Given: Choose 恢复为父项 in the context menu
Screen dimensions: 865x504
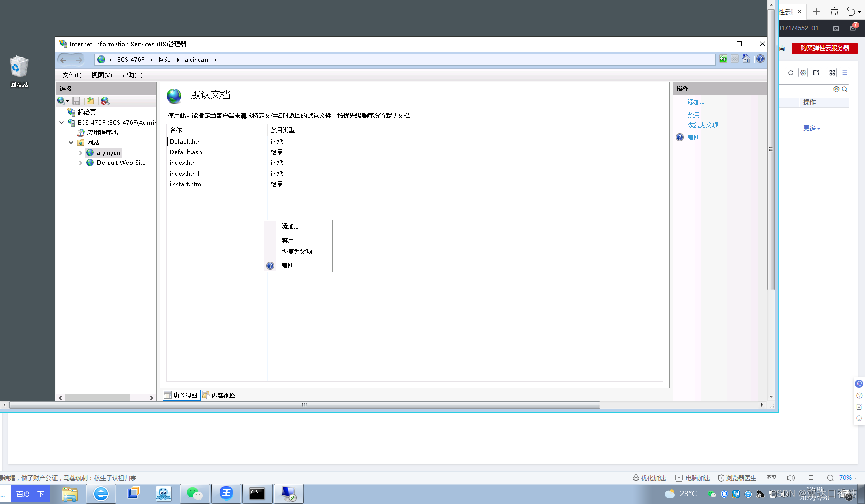Looking at the screenshot, I should [298, 252].
